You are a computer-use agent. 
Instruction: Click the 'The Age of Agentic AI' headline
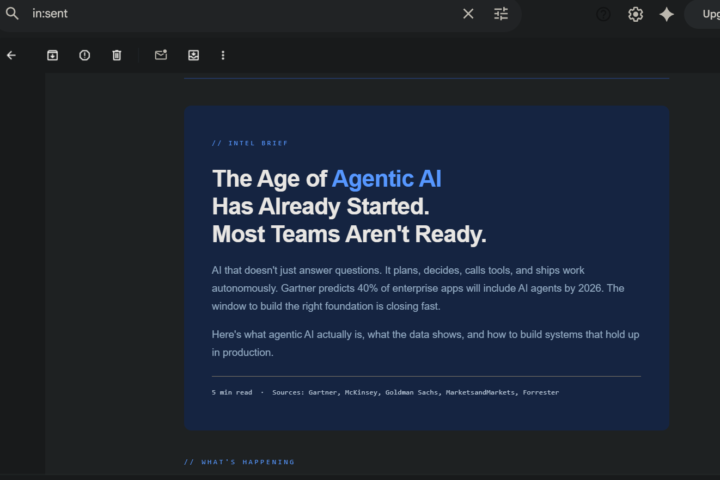pos(326,179)
